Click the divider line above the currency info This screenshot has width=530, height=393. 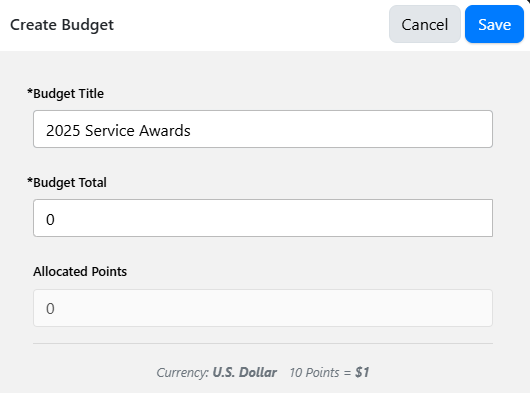pyautogui.click(x=263, y=343)
